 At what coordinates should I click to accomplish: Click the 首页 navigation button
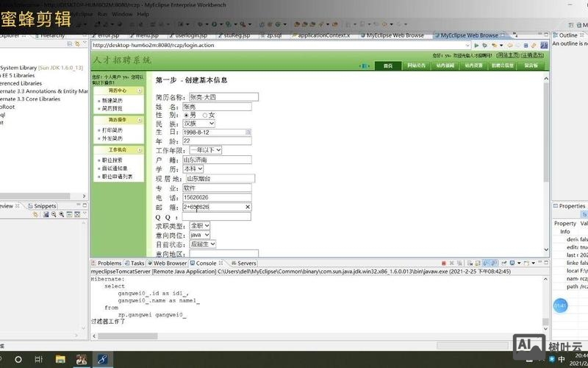(388, 66)
